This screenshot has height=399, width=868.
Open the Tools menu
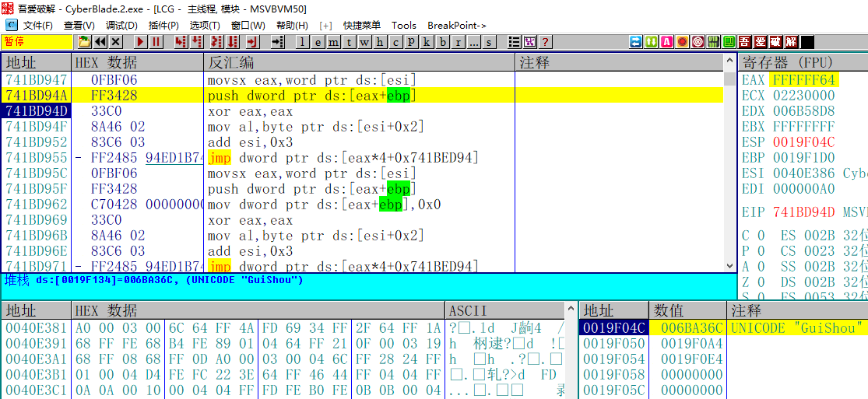click(x=403, y=26)
